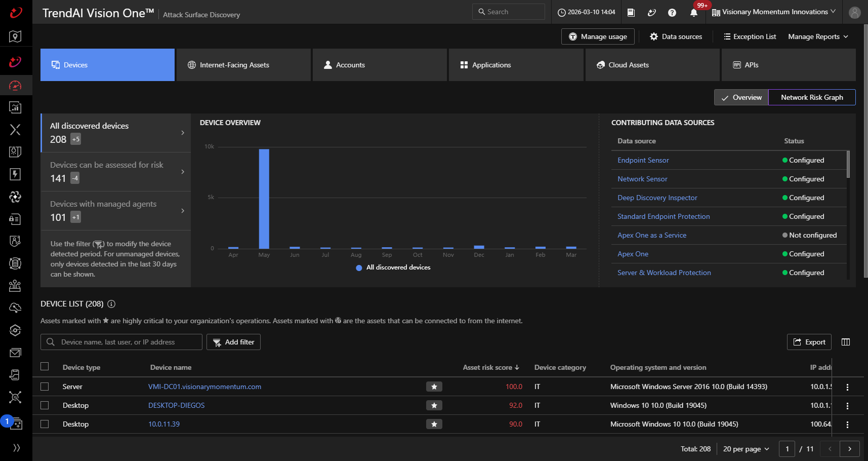Click the Export button
Image resolution: width=868 pixels, height=461 pixels.
tap(809, 342)
